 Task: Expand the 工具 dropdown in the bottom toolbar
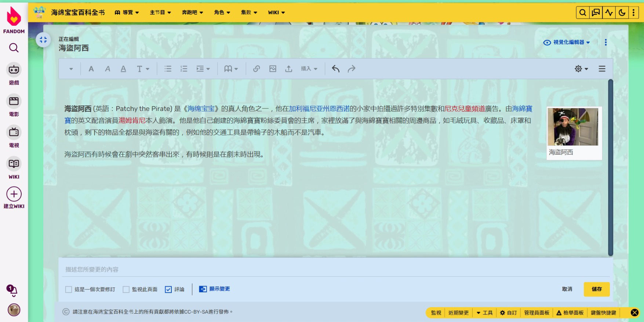485,313
